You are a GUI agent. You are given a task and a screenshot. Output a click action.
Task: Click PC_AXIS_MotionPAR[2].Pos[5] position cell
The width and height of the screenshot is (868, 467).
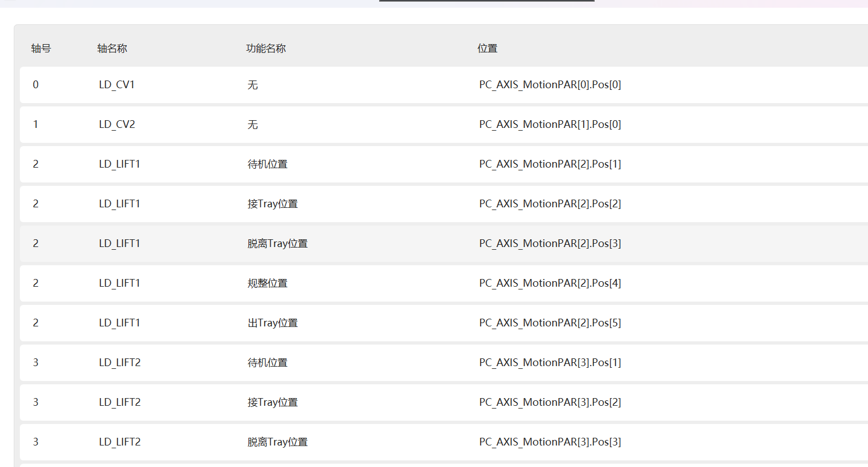[550, 323]
